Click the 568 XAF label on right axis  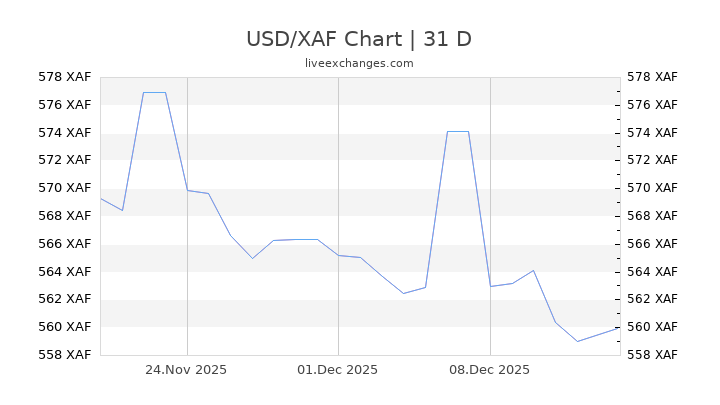pyautogui.click(x=650, y=216)
